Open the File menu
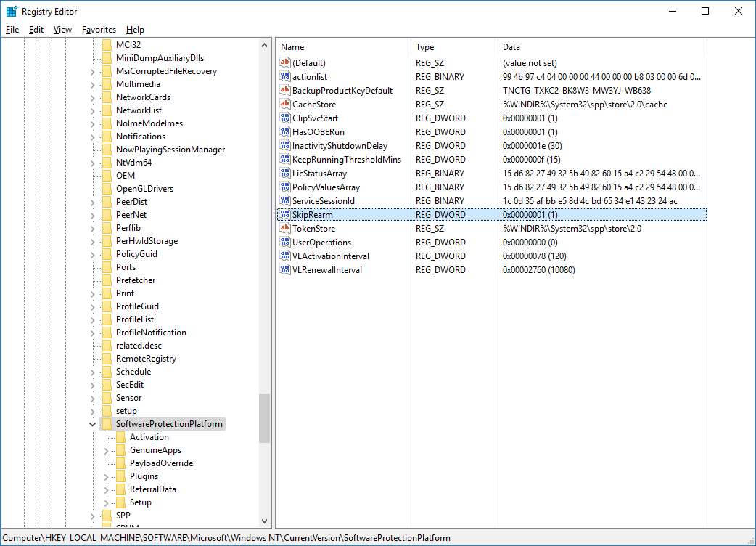The image size is (756, 546). point(12,30)
